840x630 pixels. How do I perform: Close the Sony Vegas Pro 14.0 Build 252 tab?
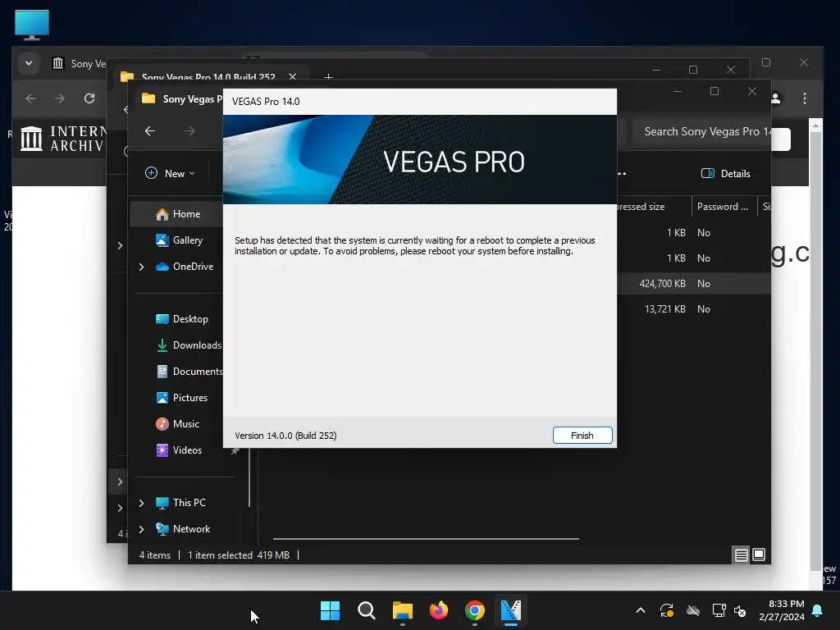pyautogui.click(x=293, y=76)
